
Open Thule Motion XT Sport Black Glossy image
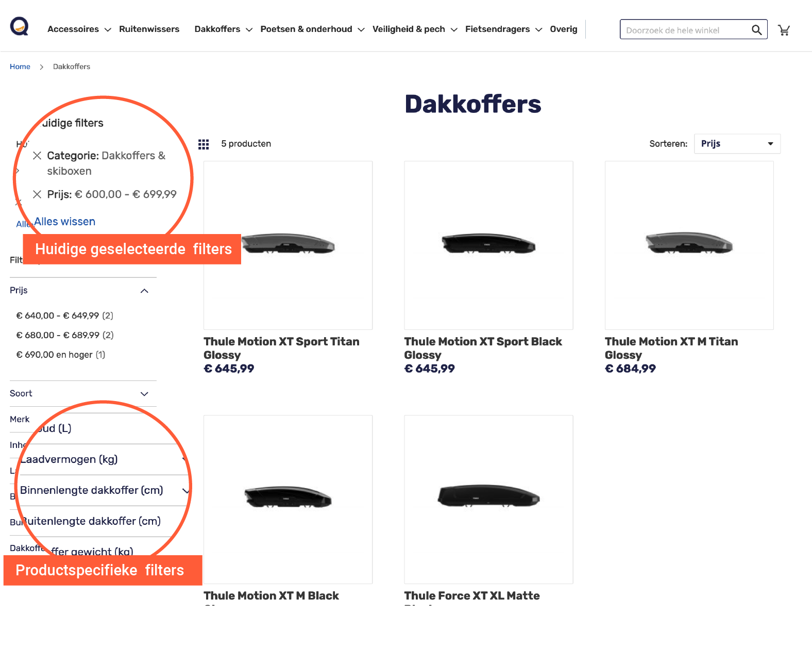point(488,245)
